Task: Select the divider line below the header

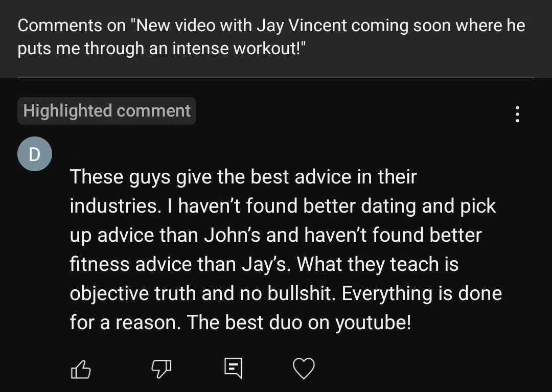Action: click(x=276, y=77)
